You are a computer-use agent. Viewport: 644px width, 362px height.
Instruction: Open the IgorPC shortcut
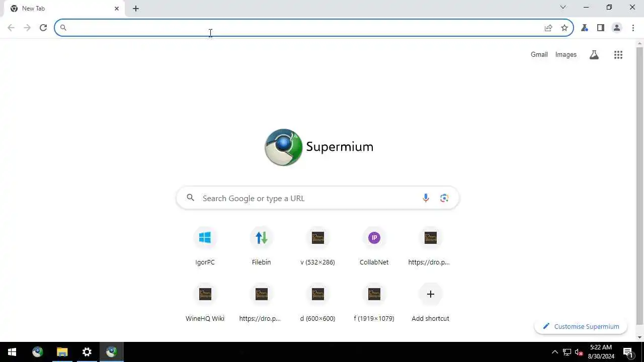[x=205, y=246]
